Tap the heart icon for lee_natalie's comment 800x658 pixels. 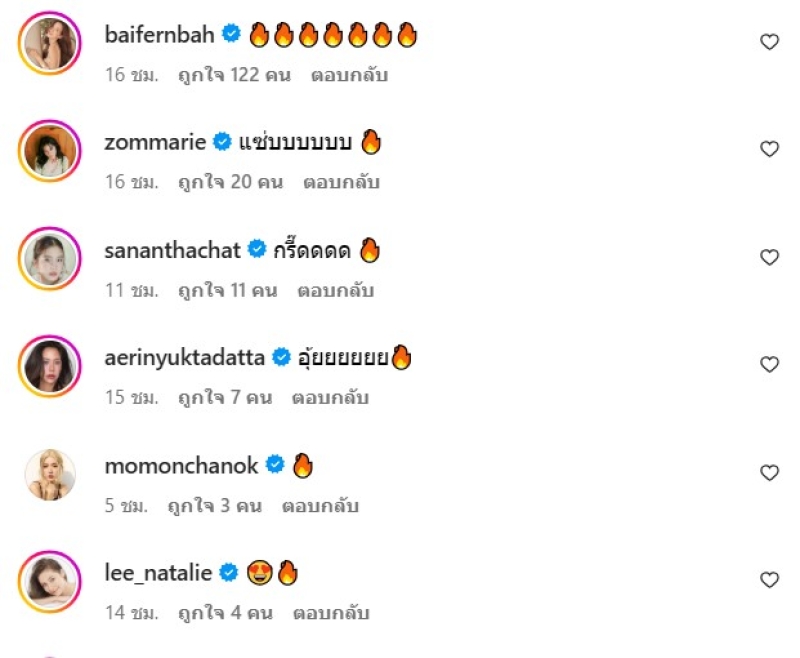769,580
